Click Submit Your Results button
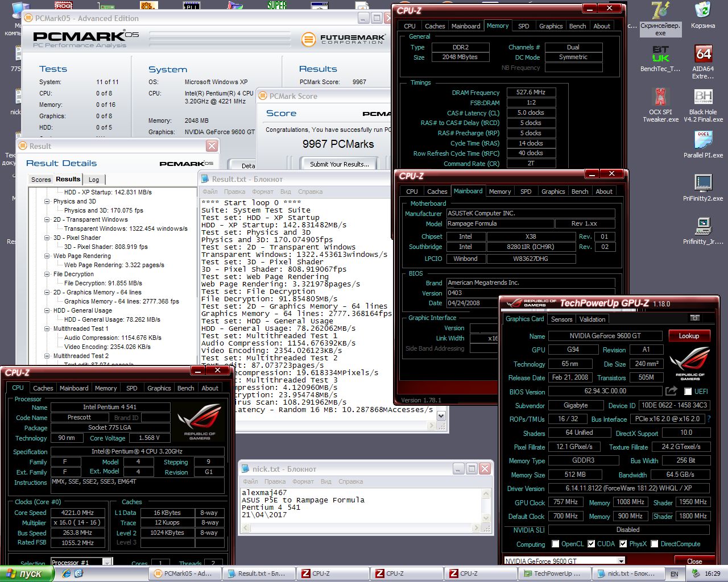 pos(340,164)
